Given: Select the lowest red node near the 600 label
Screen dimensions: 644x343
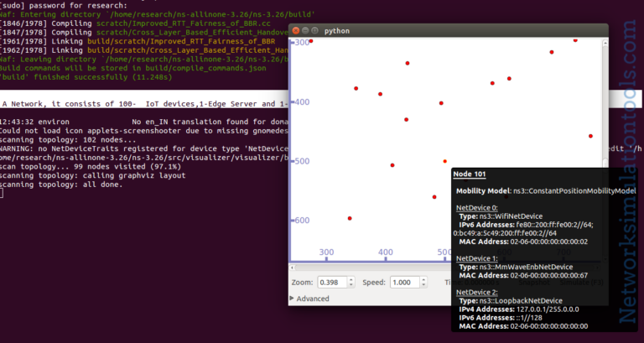Looking at the screenshot, I should coord(350,219).
